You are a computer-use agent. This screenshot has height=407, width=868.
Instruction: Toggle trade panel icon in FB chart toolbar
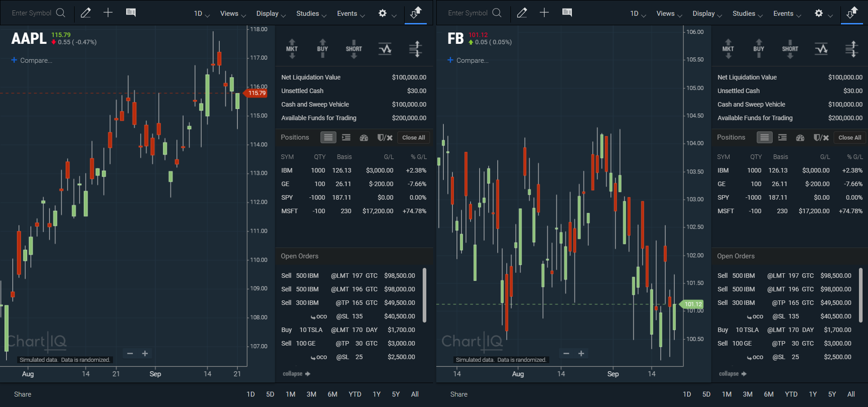(852, 13)
